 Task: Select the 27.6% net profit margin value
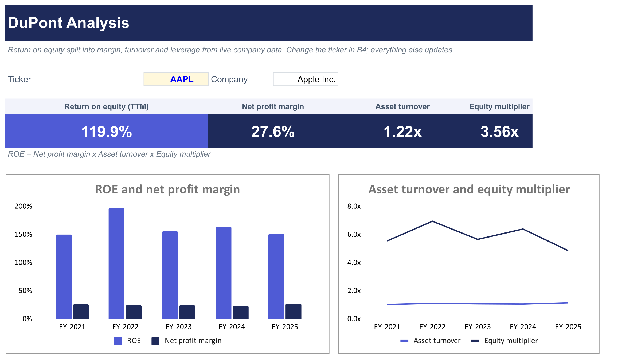[x=273, y=132]
